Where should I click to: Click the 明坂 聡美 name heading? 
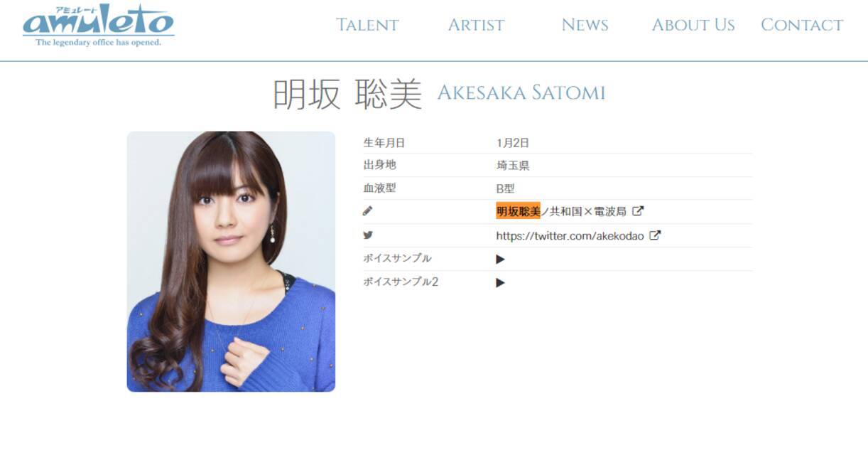(347, 94)
